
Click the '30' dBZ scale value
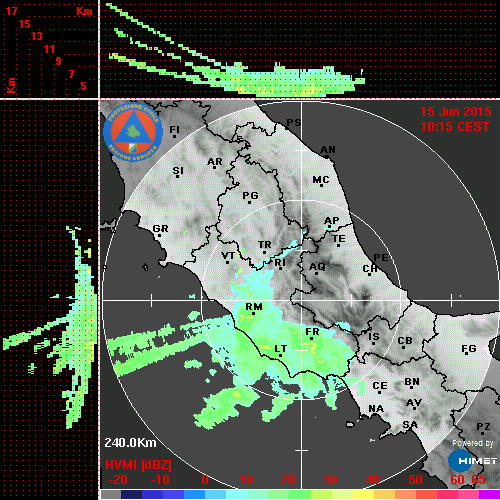tap(330, 480)
